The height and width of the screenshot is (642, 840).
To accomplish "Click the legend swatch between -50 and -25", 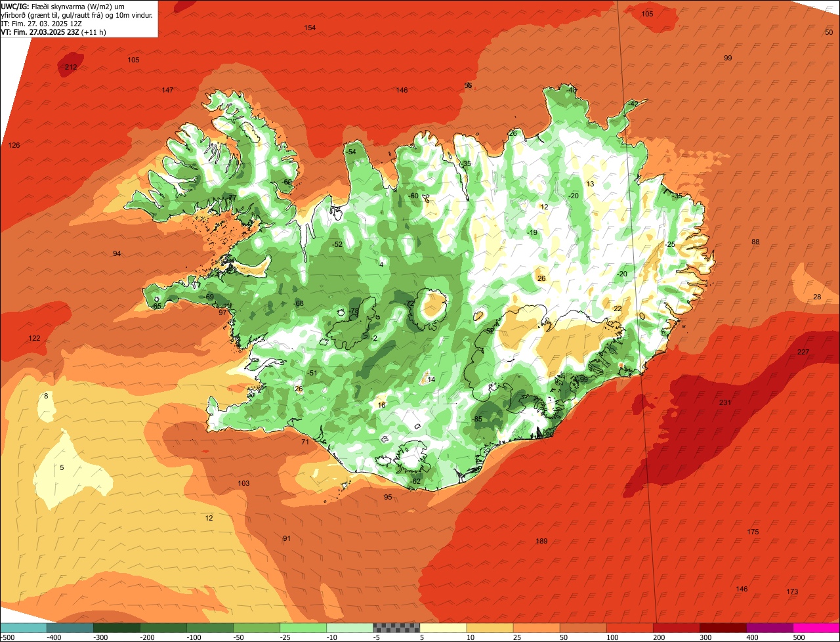I will [x=257, y=628].
